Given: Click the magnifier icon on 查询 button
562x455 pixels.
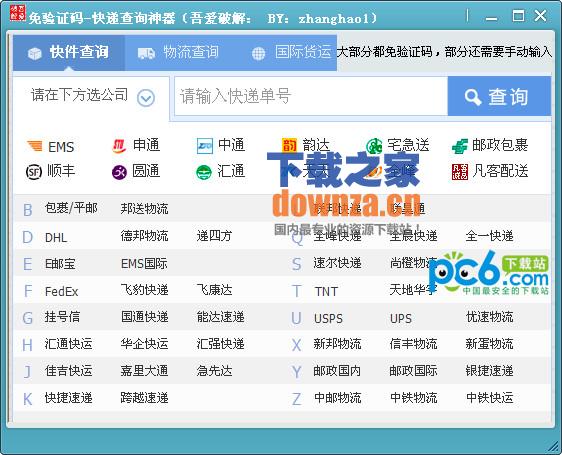Looking at the screenshot, I should point(473,97).
